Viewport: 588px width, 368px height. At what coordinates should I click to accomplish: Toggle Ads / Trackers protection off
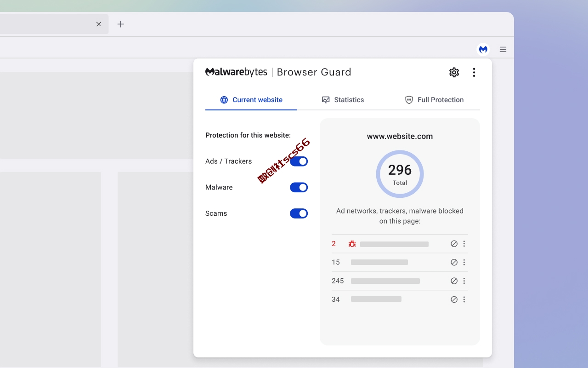pos(299,161)
